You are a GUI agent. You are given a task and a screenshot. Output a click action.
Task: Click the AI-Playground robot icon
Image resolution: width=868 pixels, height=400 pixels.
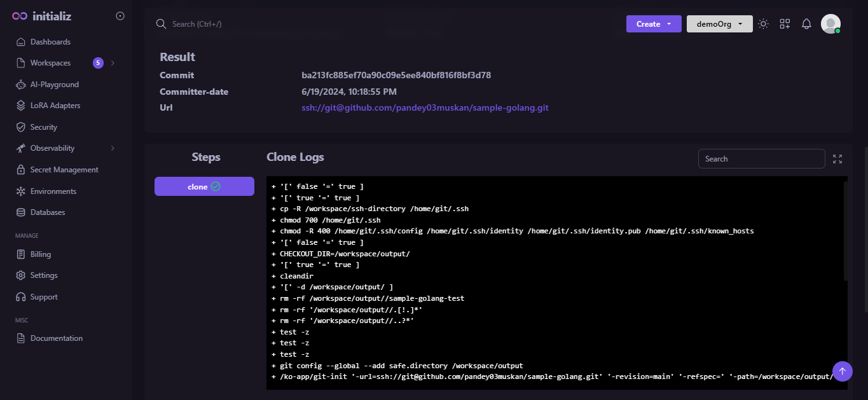20,85
